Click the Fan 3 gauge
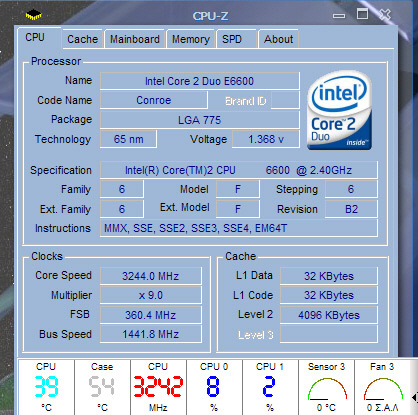 tap(382, 388)
